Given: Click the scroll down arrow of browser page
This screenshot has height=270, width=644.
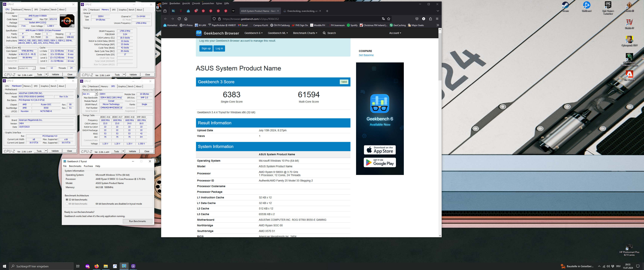Looking at the screenshot, I should coord(440,236).
